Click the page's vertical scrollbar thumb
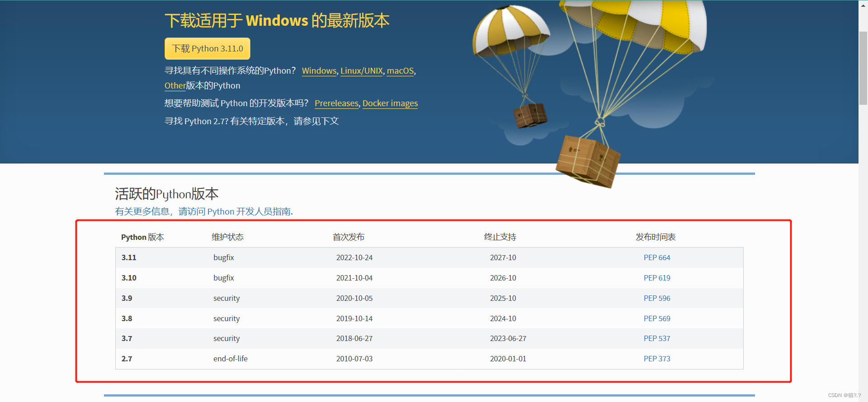Viewport: 868px width, 402px height. pos(863,68)
